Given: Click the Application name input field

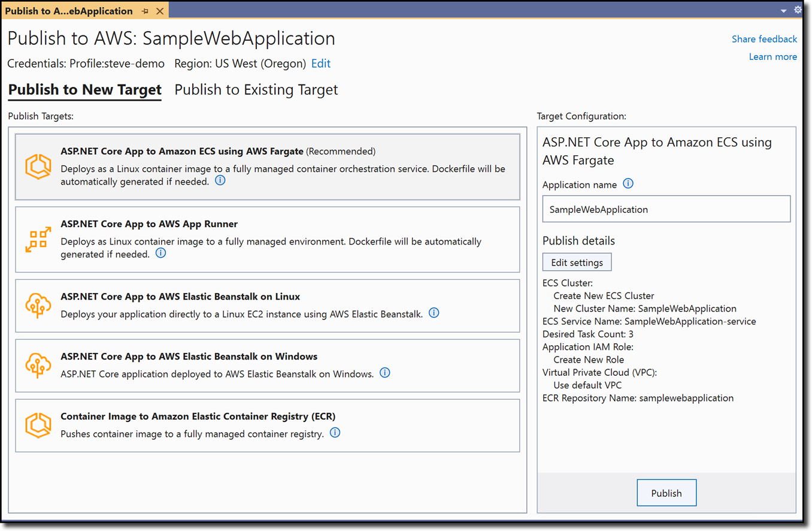Looking at the screenshot, I should pyautogui.click(x=666, y=209).
